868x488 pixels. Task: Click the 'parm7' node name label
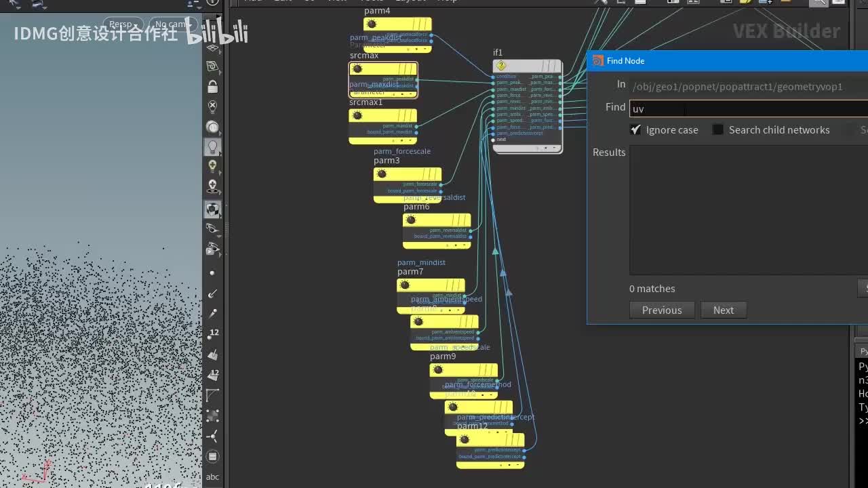coord(410,272)
